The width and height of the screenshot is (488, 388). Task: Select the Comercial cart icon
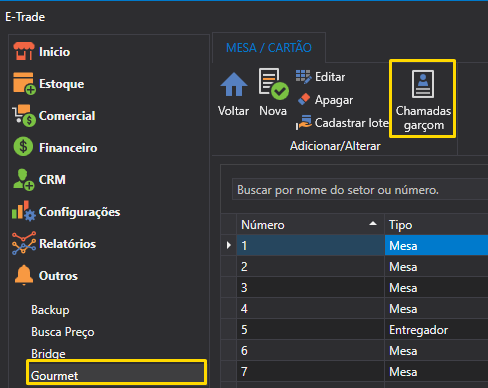click(x=24, y=115)
